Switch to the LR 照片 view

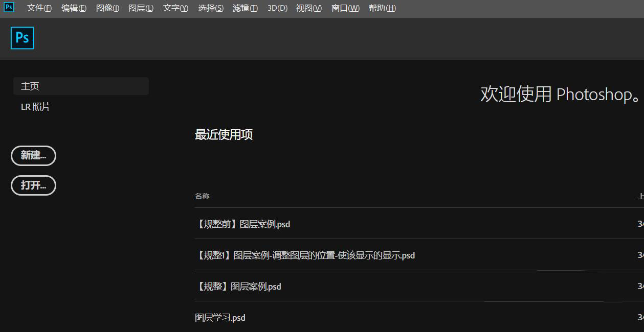(35, 106)
